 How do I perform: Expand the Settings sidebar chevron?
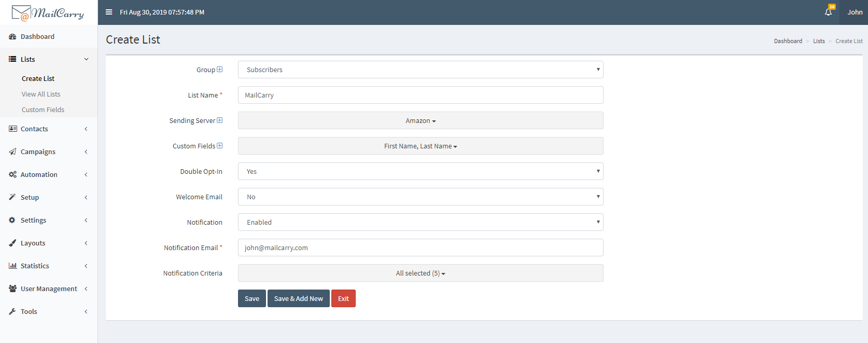[86, 220]
